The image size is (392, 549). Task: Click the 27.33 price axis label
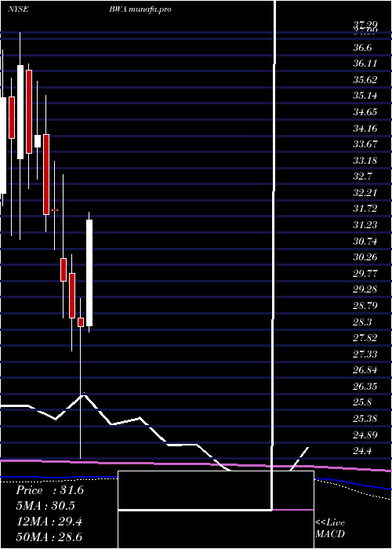365,354
